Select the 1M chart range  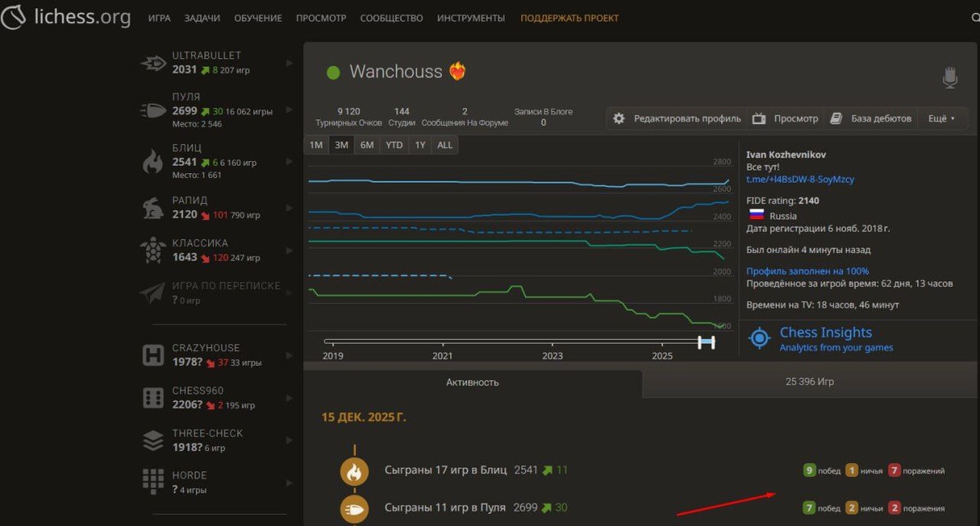click(x=316, y=145)
